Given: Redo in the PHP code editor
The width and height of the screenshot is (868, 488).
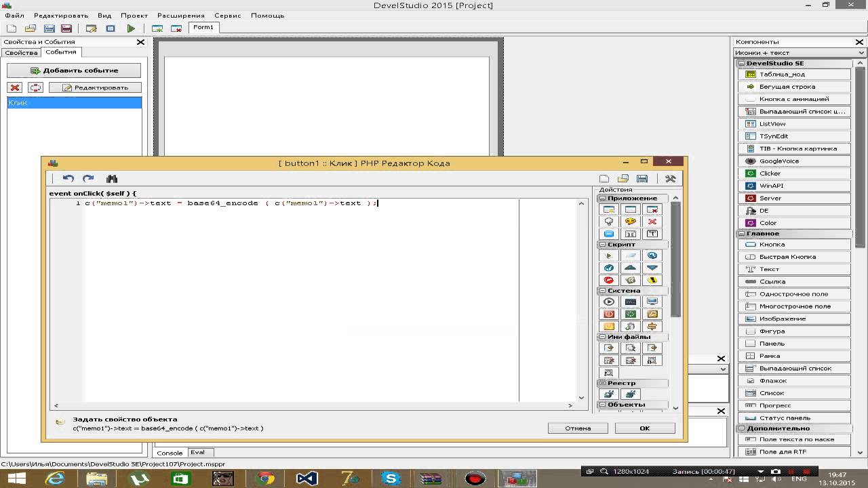Looking at the screenshot, I should point(88,178).
